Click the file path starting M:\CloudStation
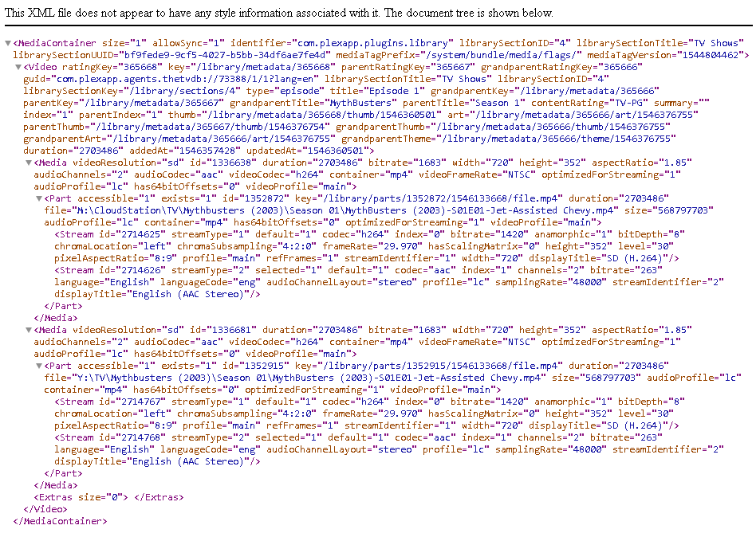The width and height of the screenshot is (756, 537). (345, 210)
